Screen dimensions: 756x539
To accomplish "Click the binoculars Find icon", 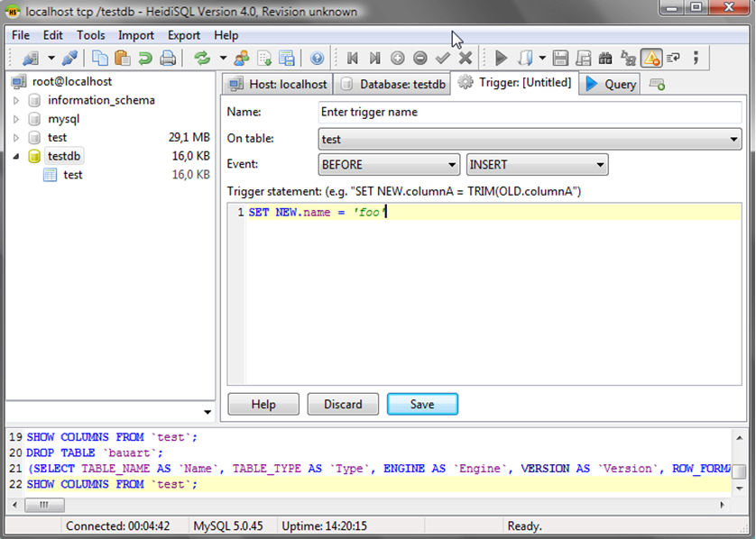I will (x=605, y=59).
